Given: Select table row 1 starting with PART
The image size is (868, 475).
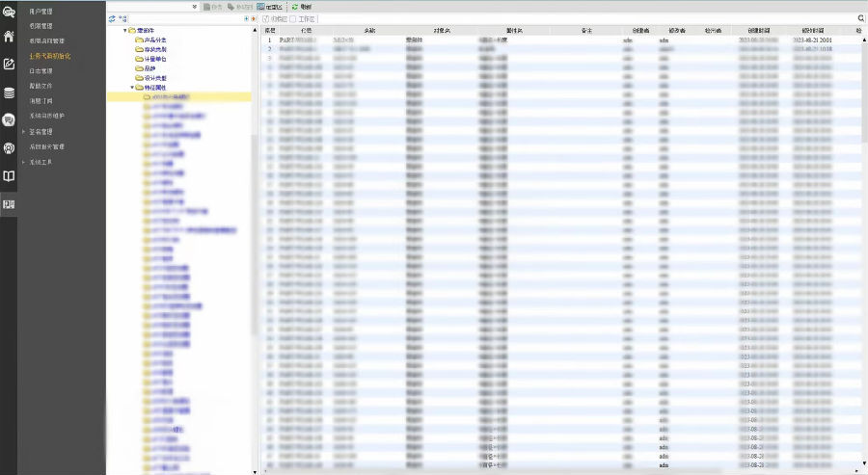Looking at the screenshot, I should 561,40.
